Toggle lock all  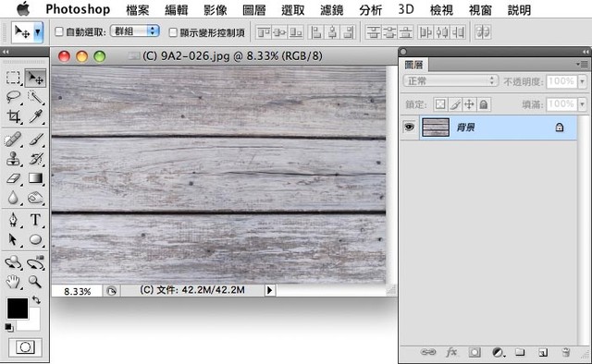click(484, 104)
